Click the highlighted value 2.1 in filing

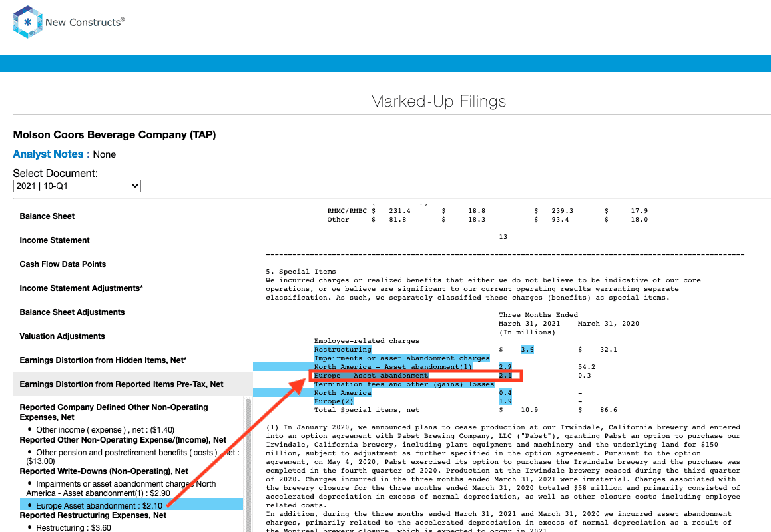505,376
